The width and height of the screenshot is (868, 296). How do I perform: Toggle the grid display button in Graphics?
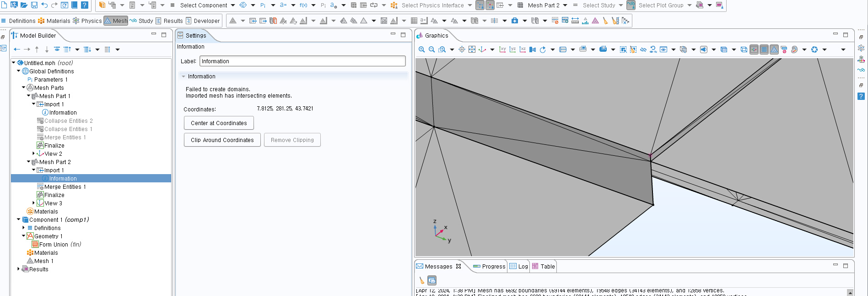coord(764,49)
